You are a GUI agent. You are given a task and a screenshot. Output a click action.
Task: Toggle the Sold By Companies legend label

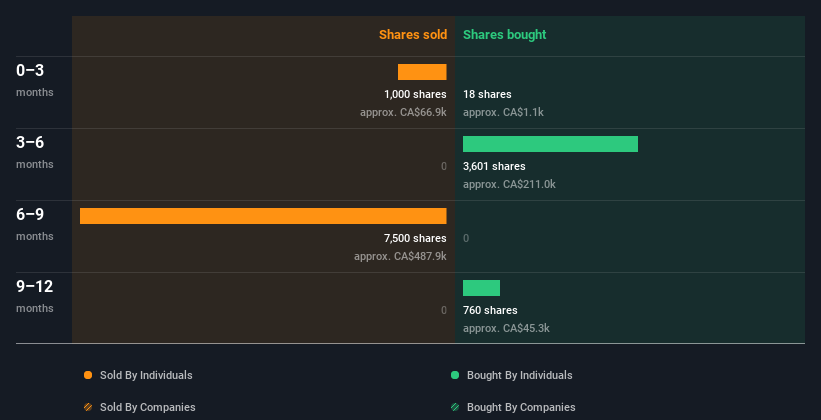pos(147,407)
